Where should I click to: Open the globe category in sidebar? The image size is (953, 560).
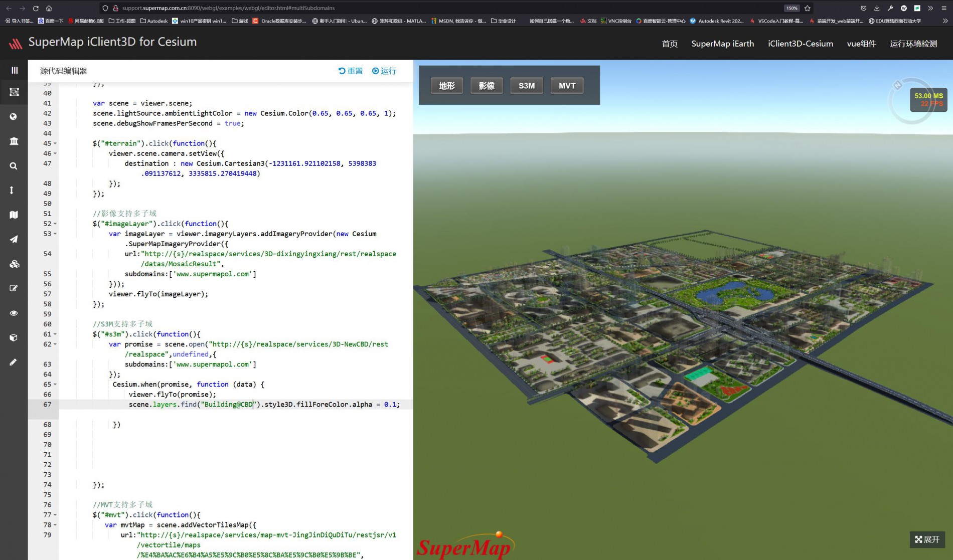14,117
